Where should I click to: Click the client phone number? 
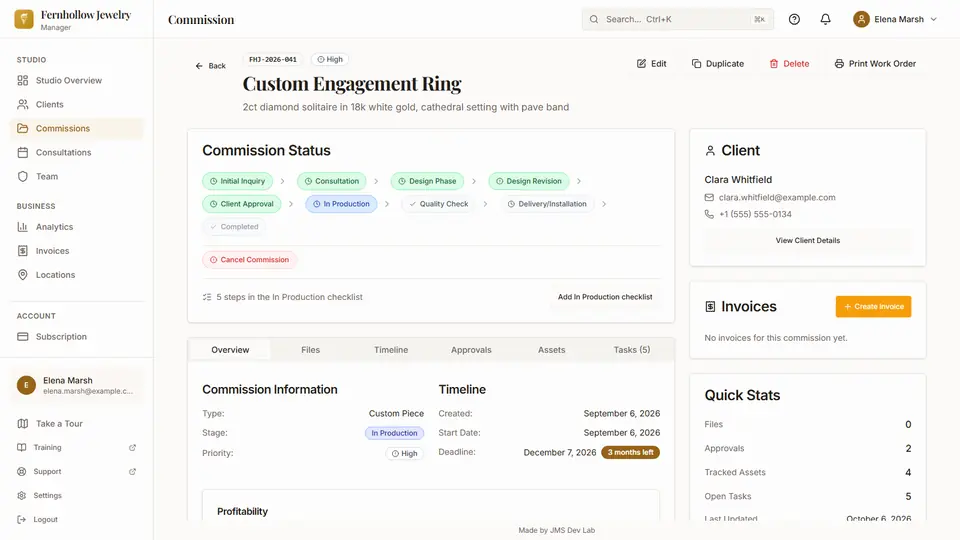pyautogui.click(x=756, y=214)
